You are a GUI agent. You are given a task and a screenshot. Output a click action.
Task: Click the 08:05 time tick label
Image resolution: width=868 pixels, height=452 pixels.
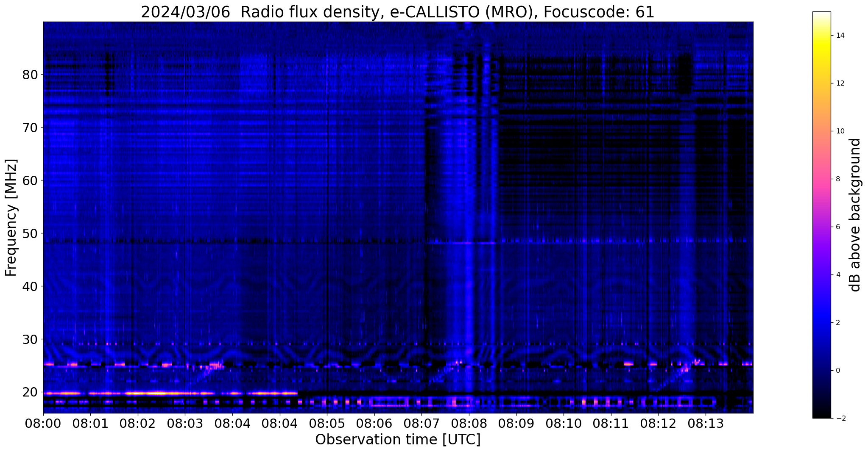(327, 424)
